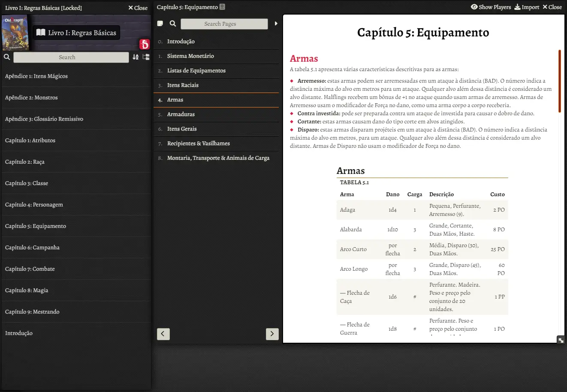Click the Carga column header
This screenshot has height=392, width=567.
(415, 195)
